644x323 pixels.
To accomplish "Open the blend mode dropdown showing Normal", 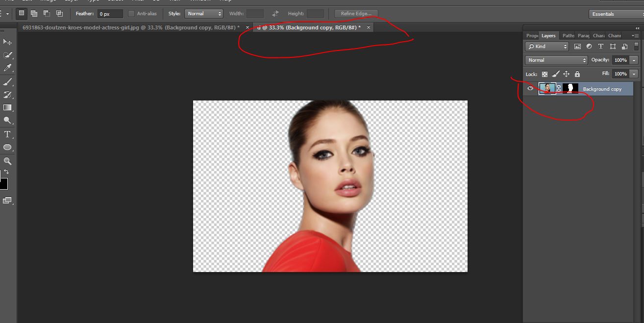I will [x=555, y=60].
